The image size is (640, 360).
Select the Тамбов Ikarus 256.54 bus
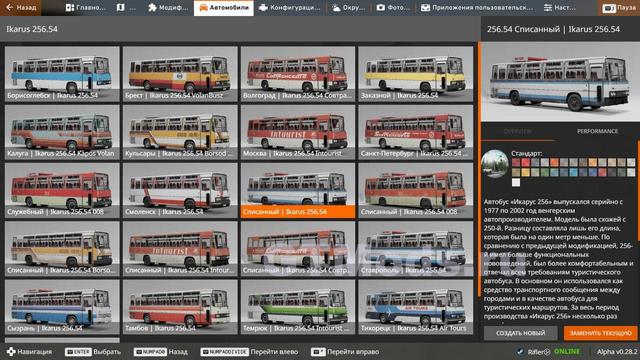[x=180, y=307]
